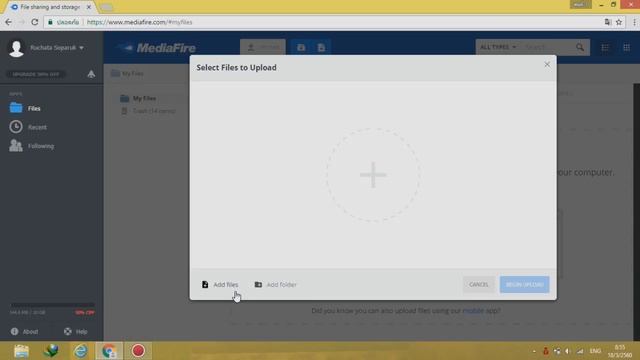Click the plus drop zone circle
This screenshot has height=360, width=640.
(373, 175)
